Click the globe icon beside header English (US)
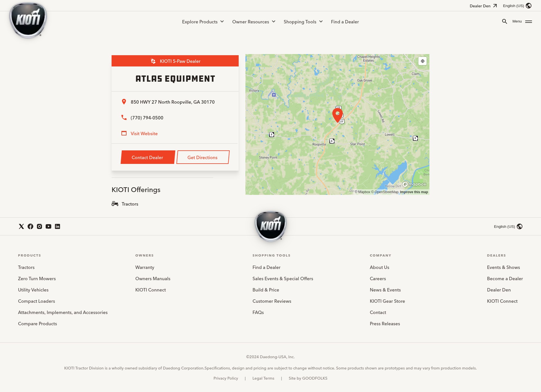 pyautogui.click(x=529, y=6)
